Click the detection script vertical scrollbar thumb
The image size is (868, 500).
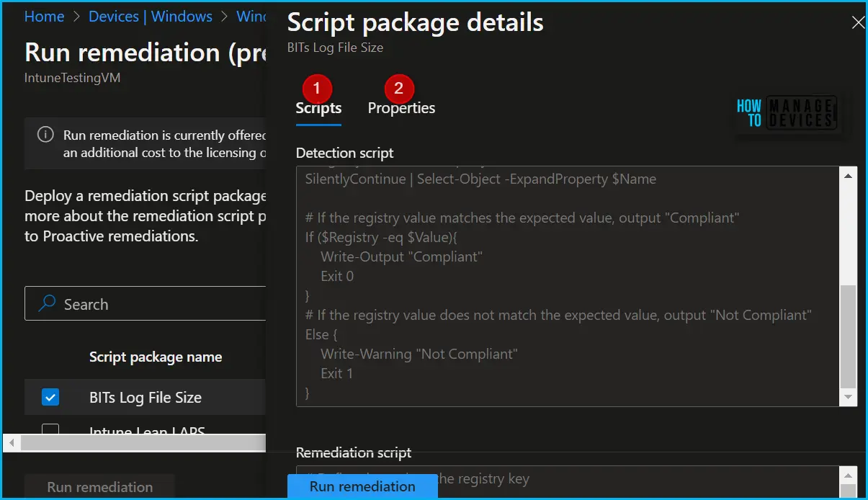click(x=849, y=336)
